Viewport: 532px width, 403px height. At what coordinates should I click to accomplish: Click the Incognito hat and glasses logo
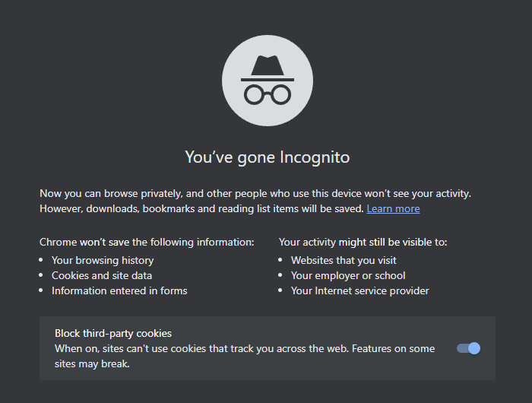click(268, 81)
